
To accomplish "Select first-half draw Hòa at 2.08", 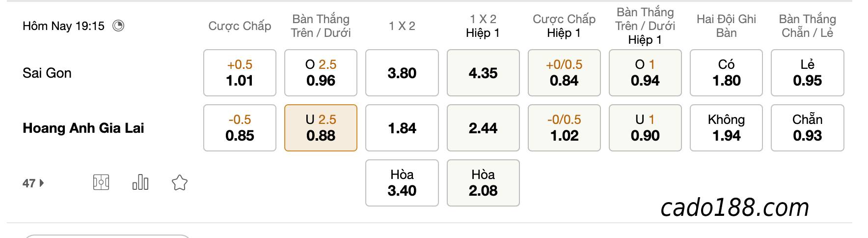I will click(483, 183).
